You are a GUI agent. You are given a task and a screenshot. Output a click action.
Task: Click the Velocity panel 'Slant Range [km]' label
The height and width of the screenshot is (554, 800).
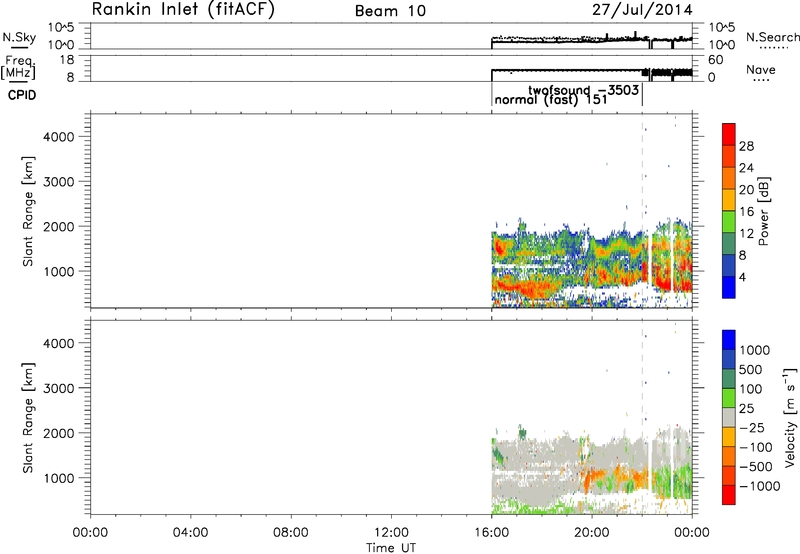pos(28,418)
